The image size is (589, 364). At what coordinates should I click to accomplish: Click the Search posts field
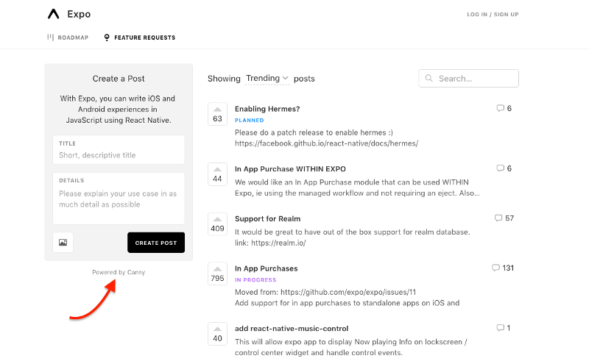coord(474,79)
